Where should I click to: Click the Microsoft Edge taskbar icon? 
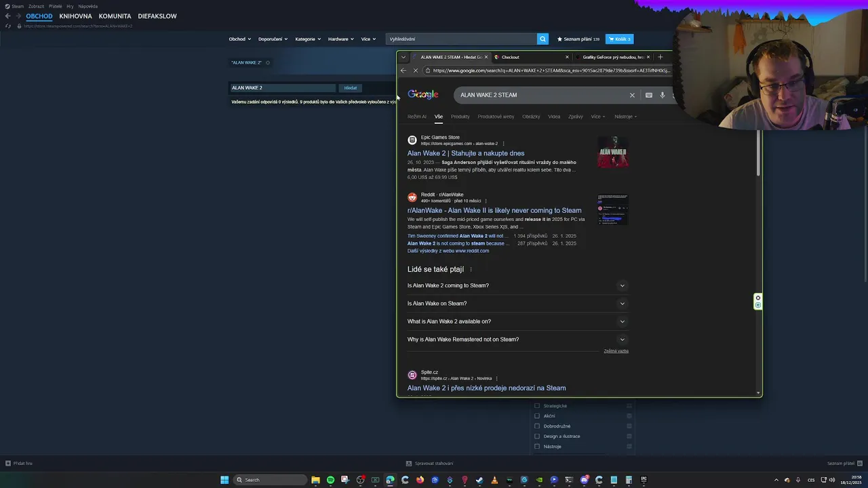[x=390, y=480]
